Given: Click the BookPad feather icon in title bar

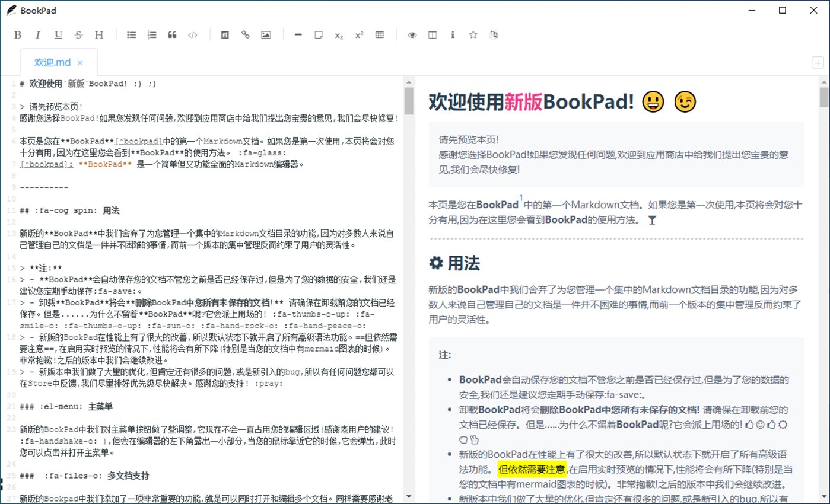Looking at the screenshot, I should [x=11, y=10].
